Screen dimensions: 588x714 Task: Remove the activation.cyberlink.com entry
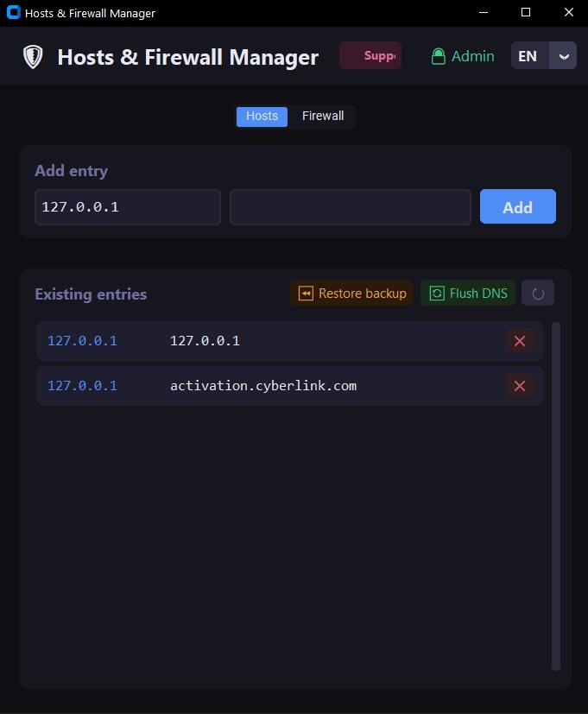point(520,386)
